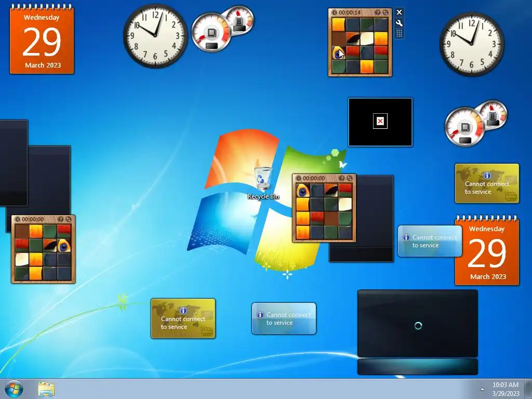Click "Cannot connect to service" on the bottom blue gadget
The height and width of the screenshot is (399, 532).
point(288,318)
